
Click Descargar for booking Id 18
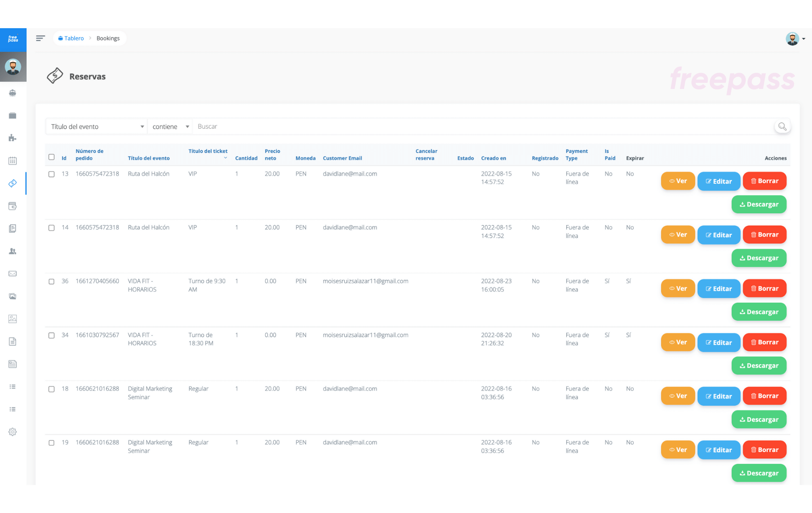click(759, 419)
